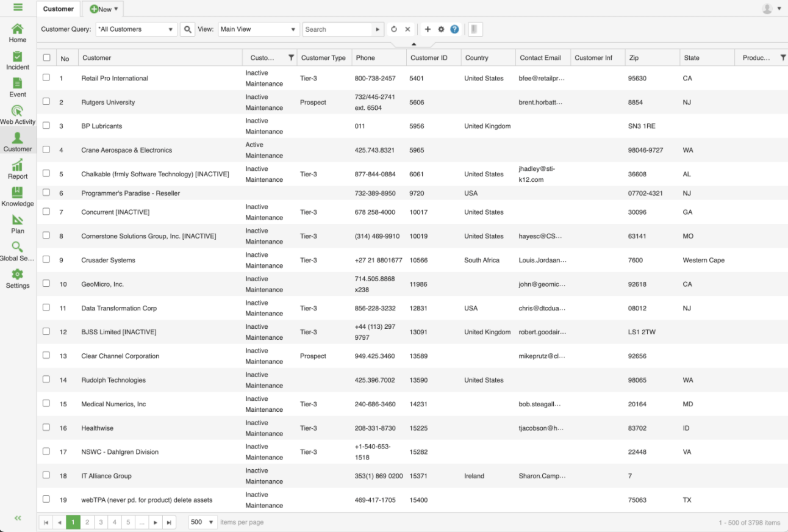Add a new record with plus icon
The height and width of the screenshot is (532, 788).
point(428,29)
